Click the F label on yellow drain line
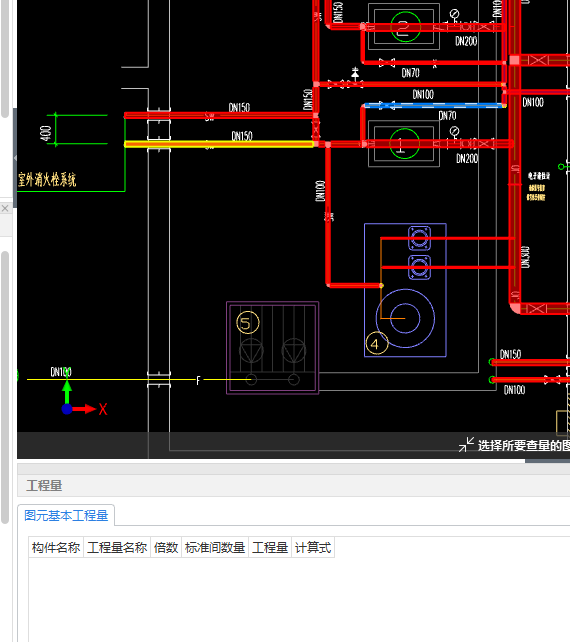 tap(199, 381)
